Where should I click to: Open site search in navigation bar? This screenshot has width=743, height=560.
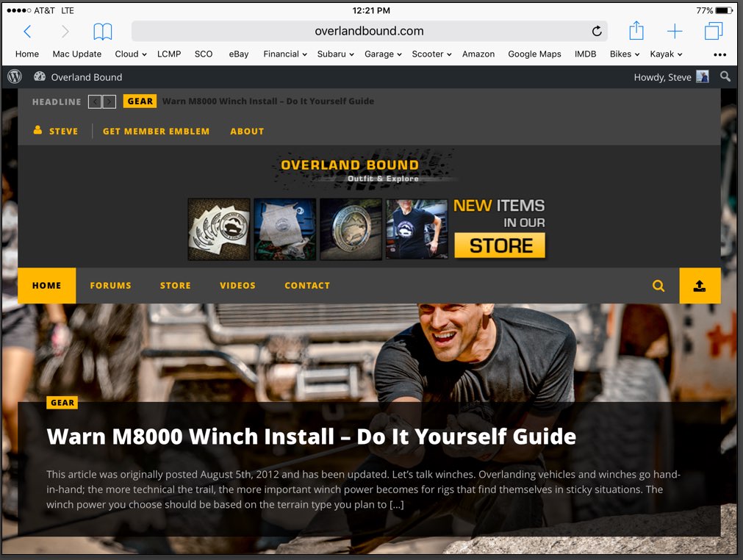point(658,286)
